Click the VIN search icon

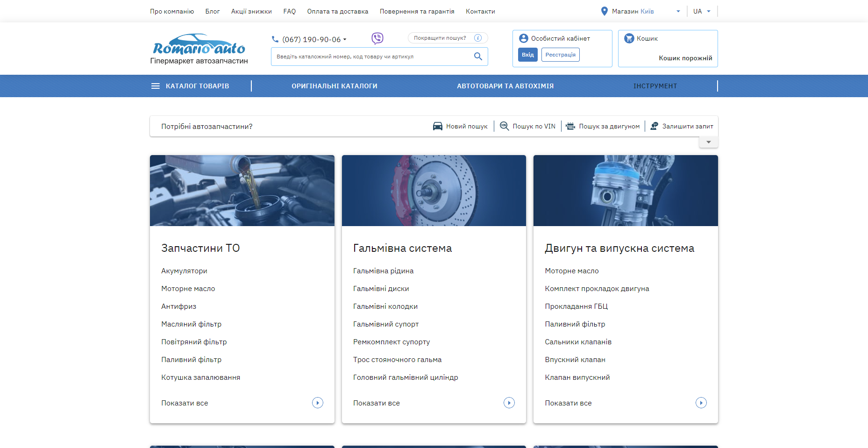(505, 126)
